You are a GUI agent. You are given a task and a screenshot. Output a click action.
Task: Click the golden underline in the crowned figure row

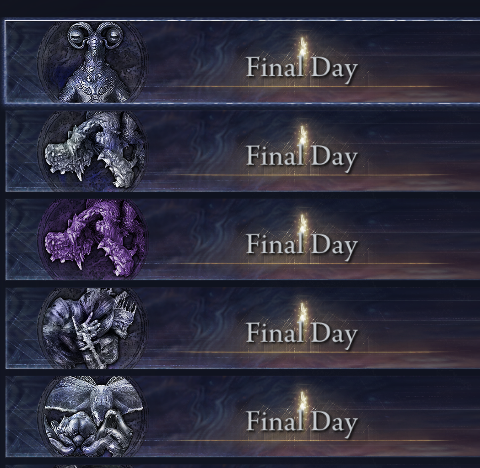click(x=300, y=352)
